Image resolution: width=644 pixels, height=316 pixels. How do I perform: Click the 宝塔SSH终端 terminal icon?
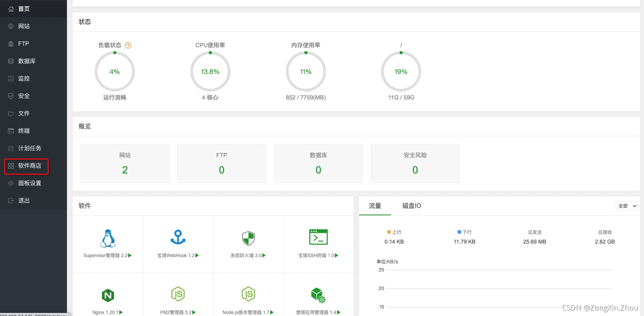click(319, 237)
